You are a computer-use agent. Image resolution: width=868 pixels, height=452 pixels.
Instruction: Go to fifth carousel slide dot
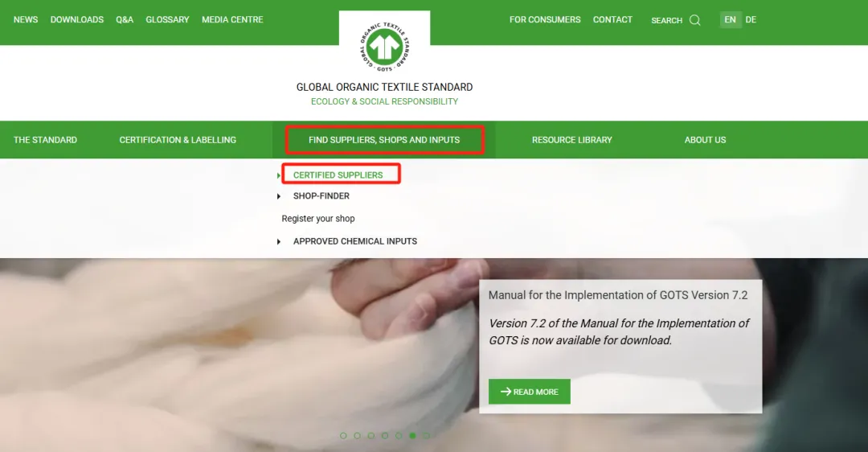399,436
